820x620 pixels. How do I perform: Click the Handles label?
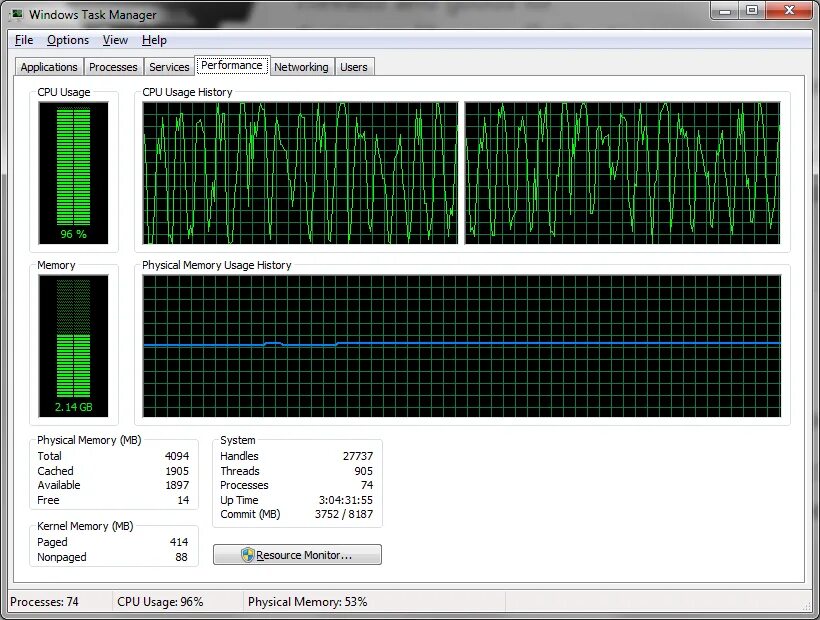pyautogui.click(x=239, y=456)
